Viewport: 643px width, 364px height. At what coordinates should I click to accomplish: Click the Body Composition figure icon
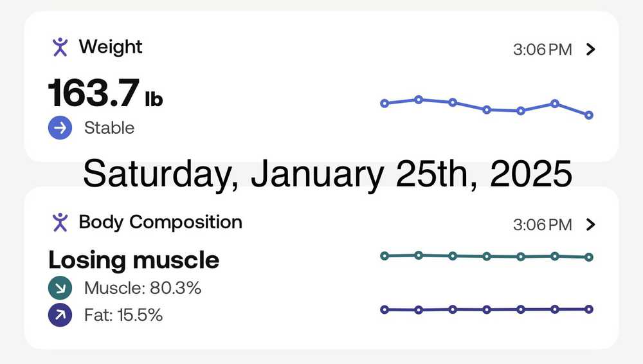coord(60,223)
